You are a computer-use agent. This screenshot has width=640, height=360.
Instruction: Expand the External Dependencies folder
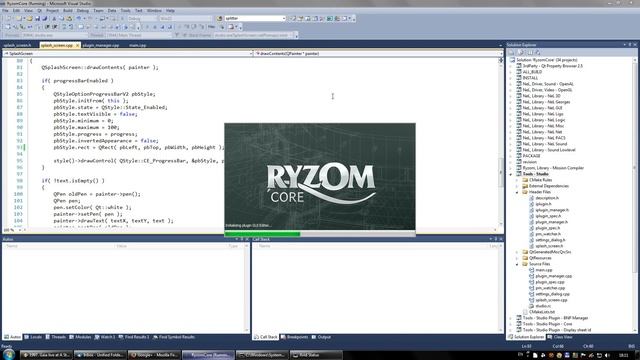tap(517, 186)
